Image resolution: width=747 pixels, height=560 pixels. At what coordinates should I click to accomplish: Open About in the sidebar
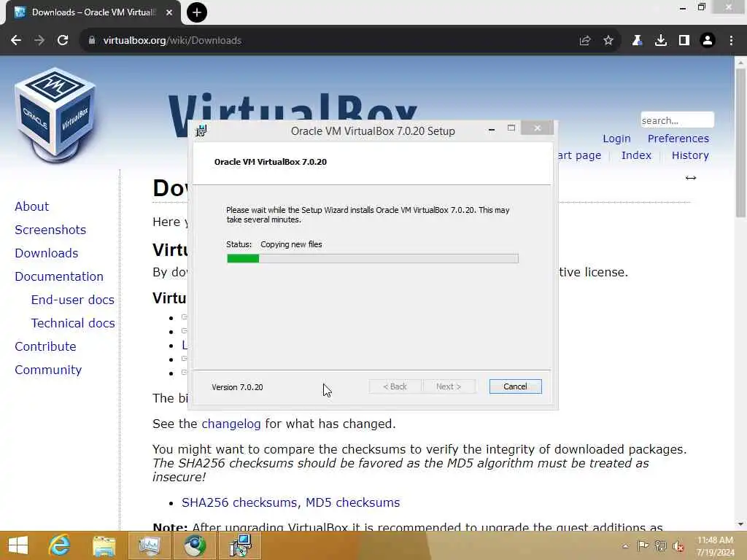(32, 206)
